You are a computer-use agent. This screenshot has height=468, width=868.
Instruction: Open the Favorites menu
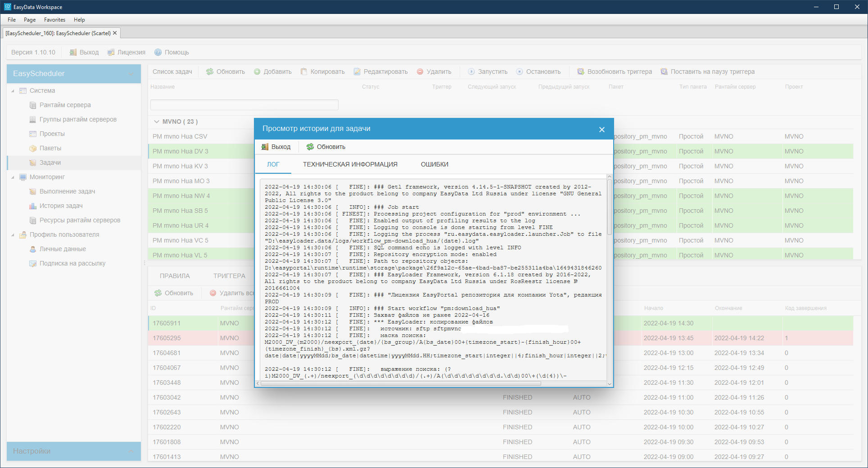(x=54, y=20)
